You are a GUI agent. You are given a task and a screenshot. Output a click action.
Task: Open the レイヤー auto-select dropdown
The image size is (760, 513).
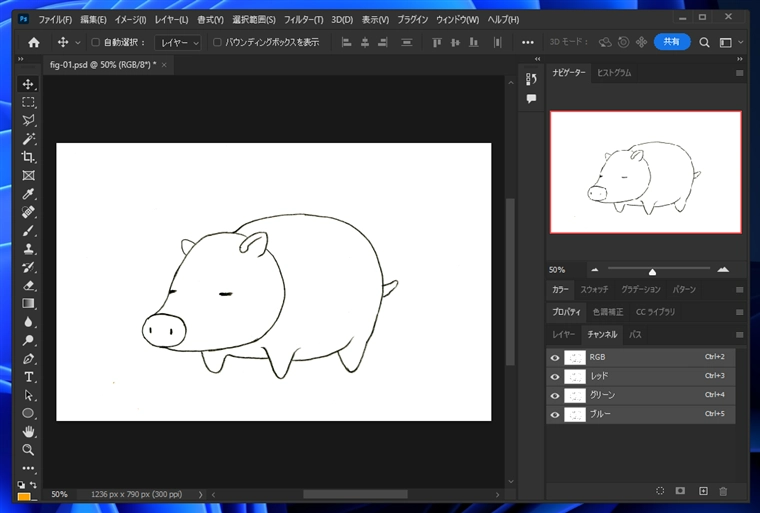click(x=177, y=43)
